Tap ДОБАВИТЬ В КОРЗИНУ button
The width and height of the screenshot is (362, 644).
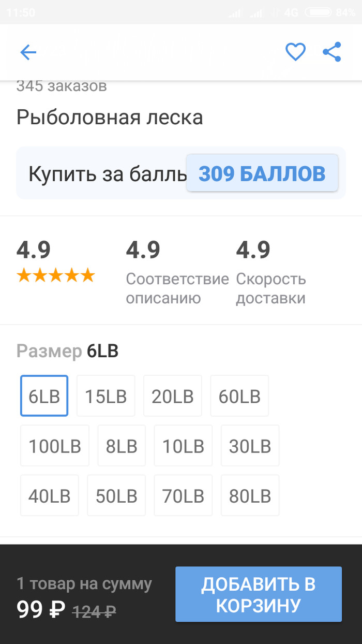coord(258,594)
